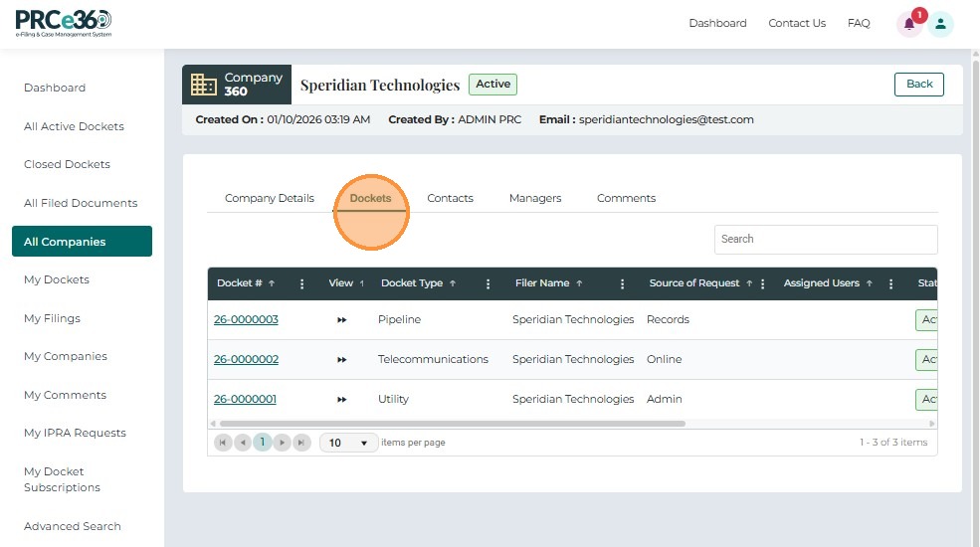This screenshot has width=980, height=547.
Task: Sort the table by Docket Type header
Action: pyautogui.click(x=412, y=283)
